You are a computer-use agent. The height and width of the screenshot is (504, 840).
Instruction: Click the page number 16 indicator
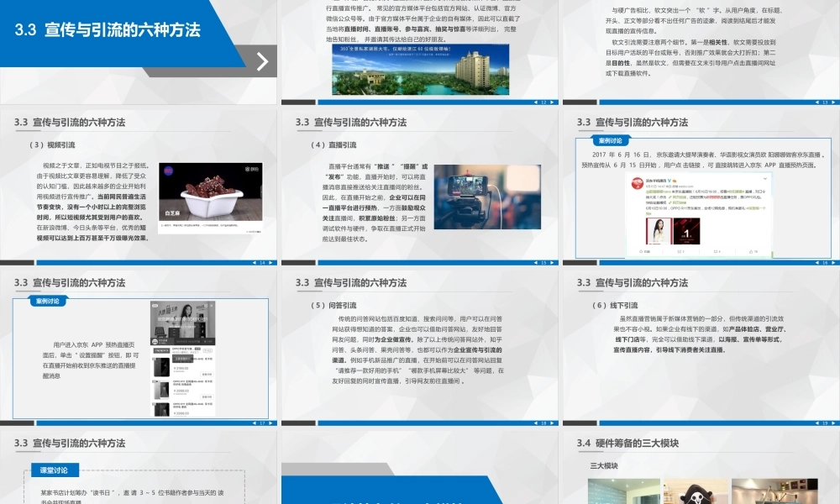[x=824, y=263]
